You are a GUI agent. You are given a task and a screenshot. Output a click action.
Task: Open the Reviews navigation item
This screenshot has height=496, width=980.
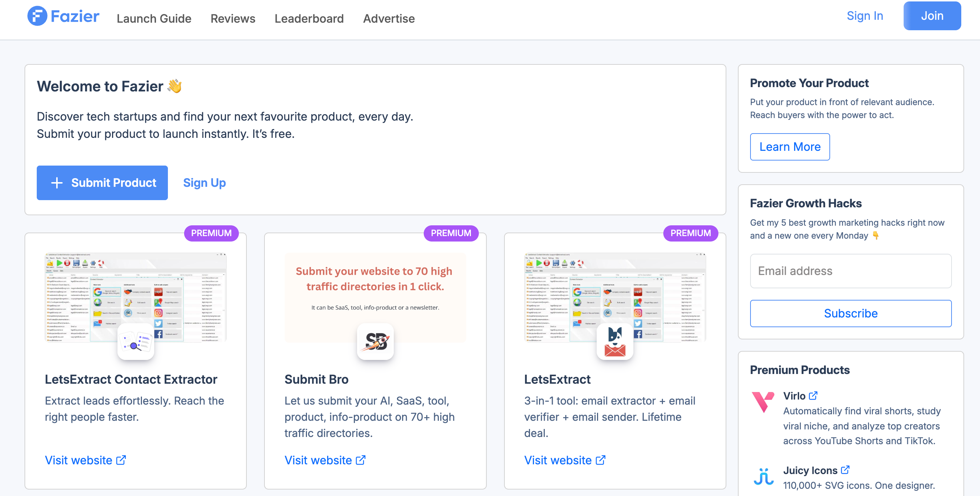(x=233, y=18)
